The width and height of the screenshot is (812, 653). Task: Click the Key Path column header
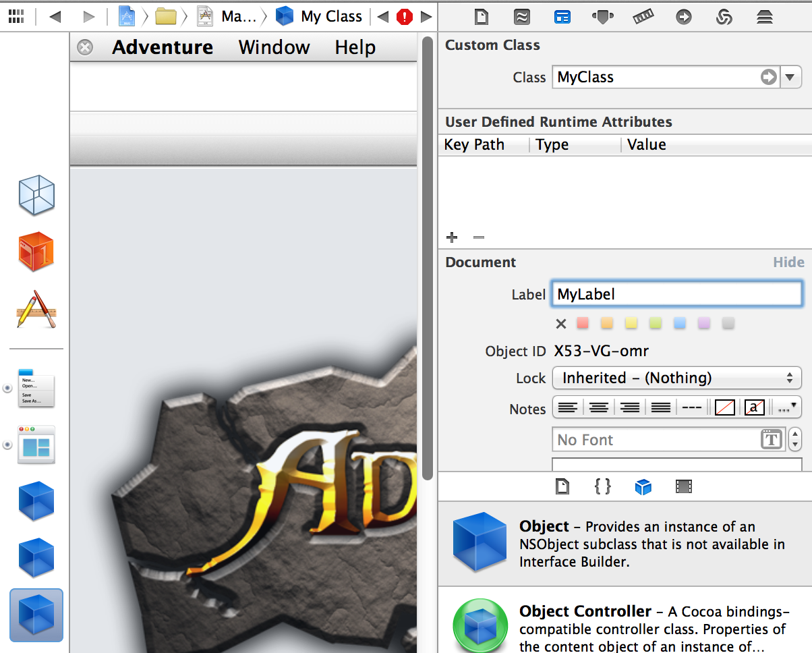484,144
